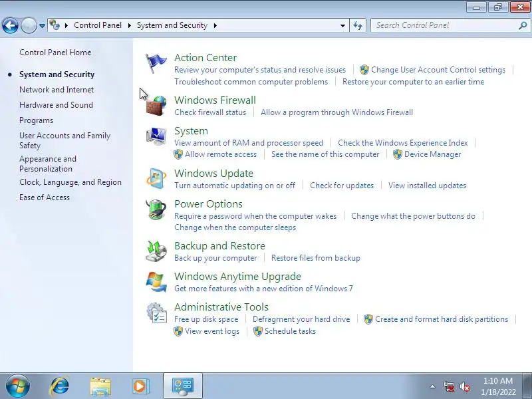Click Restore your computer to an earlier time
Image resolution: width=532 pixels, height=399 pixels.
click(x=413, y=82)
